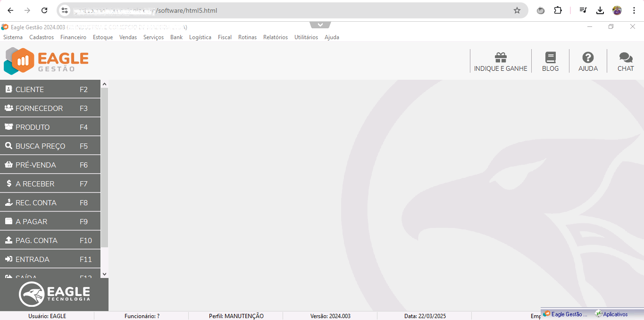Open the Estoque menu
The width and height of the screenshot is (644, 320).
point(103,37)
